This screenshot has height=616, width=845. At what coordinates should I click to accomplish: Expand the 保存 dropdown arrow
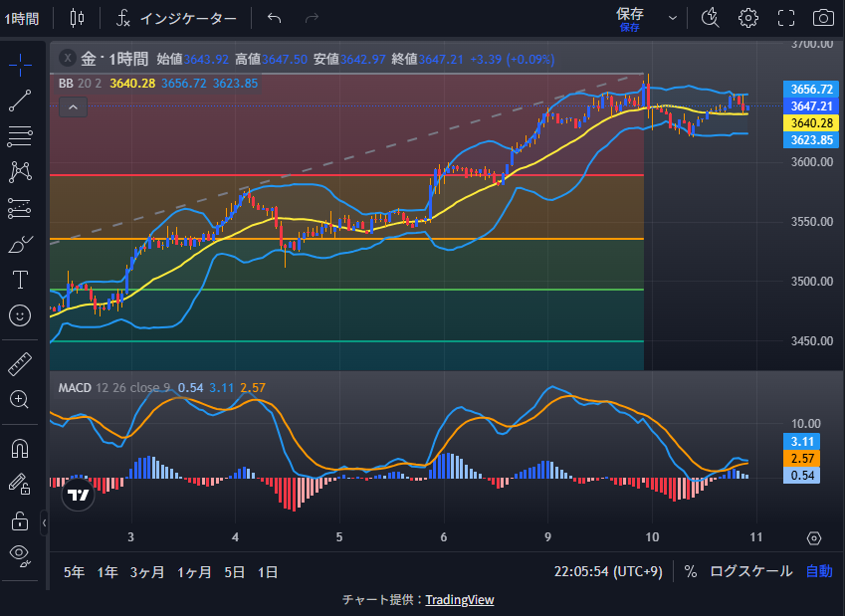(673, 18)
